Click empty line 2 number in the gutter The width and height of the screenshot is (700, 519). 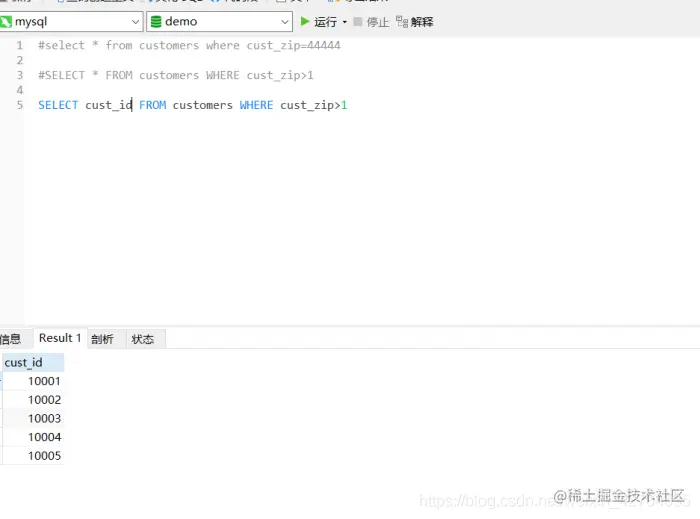(x=20, y=60)
